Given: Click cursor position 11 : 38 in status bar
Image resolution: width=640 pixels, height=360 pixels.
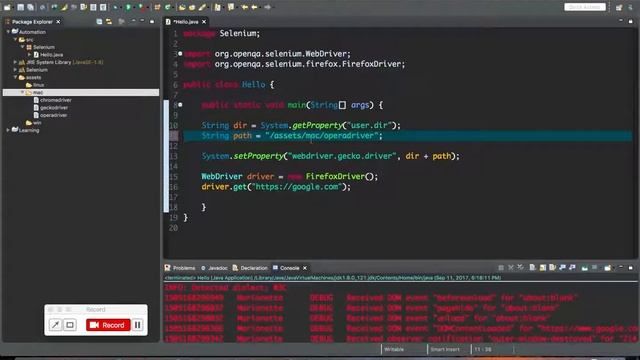Looking at the screenshot, I should 483,349.
